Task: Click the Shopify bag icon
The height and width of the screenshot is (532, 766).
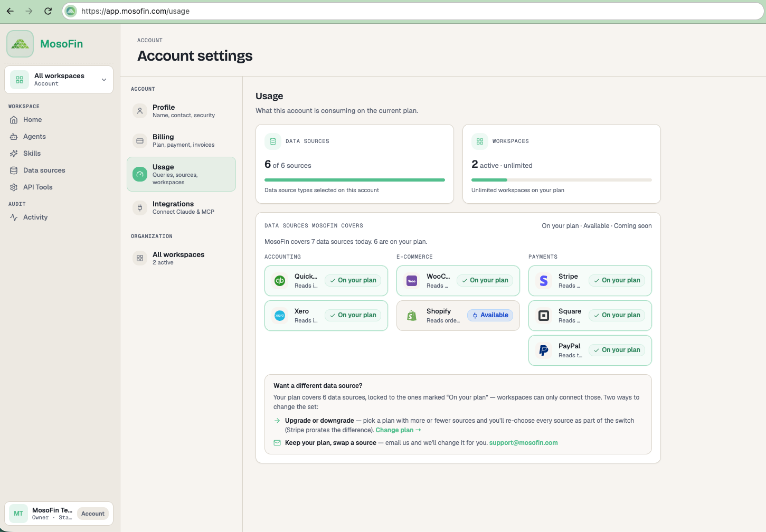Action: click(412, 316)
